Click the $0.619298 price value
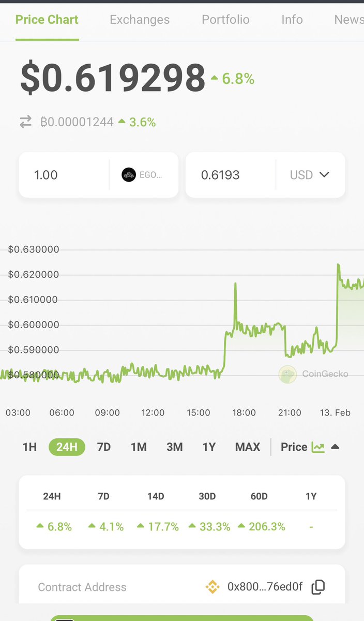Screen dimensions: 364x621 tap(113, 79)
